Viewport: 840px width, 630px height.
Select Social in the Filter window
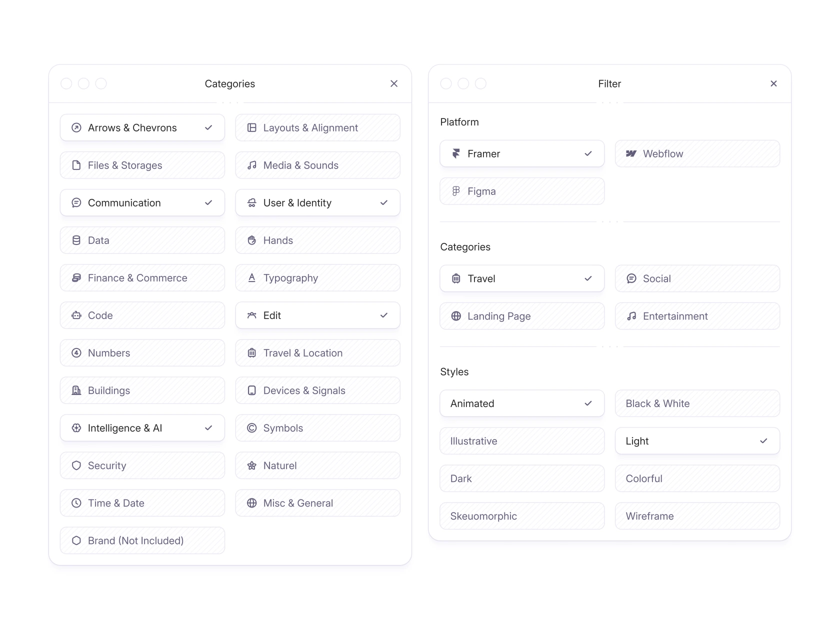(697, 278)
